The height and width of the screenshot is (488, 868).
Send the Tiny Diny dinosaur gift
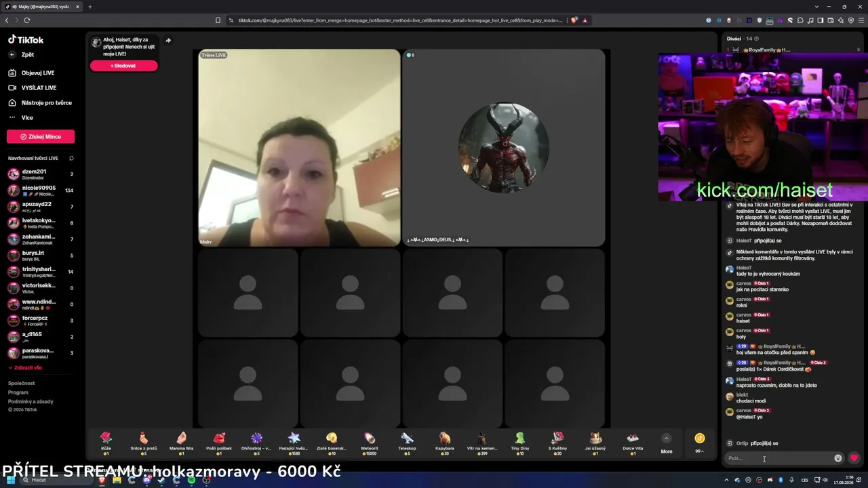520,442
